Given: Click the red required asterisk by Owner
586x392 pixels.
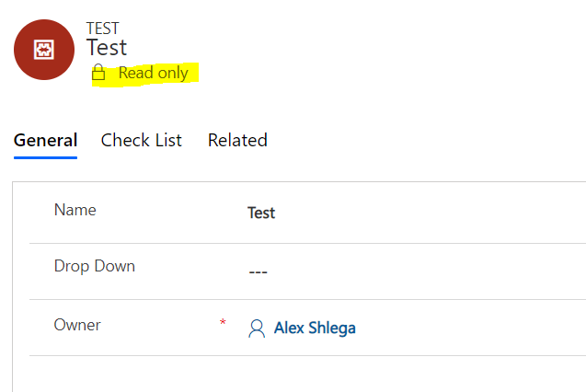Looking at the screenshot, I should pos(223,322).
